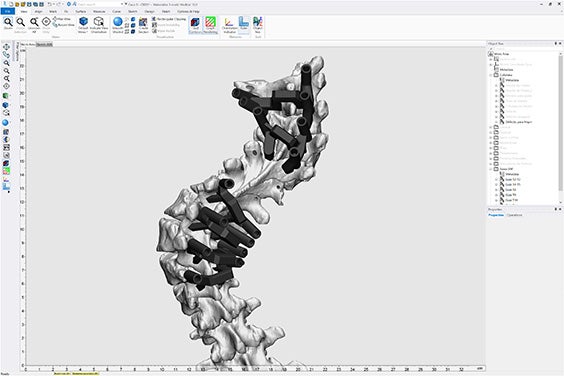Select the Pivot View ribbon tool

pos(46,25)
